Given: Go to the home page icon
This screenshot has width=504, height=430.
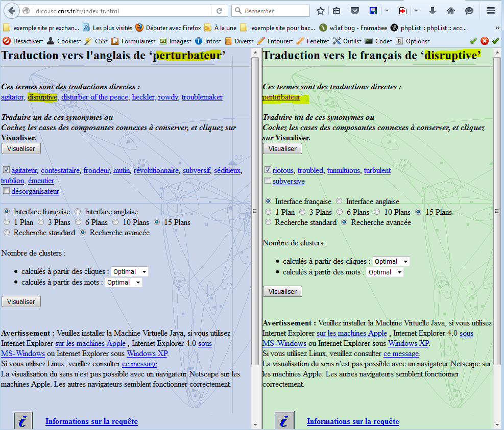Looking at the screenshot, I should 450,11.
